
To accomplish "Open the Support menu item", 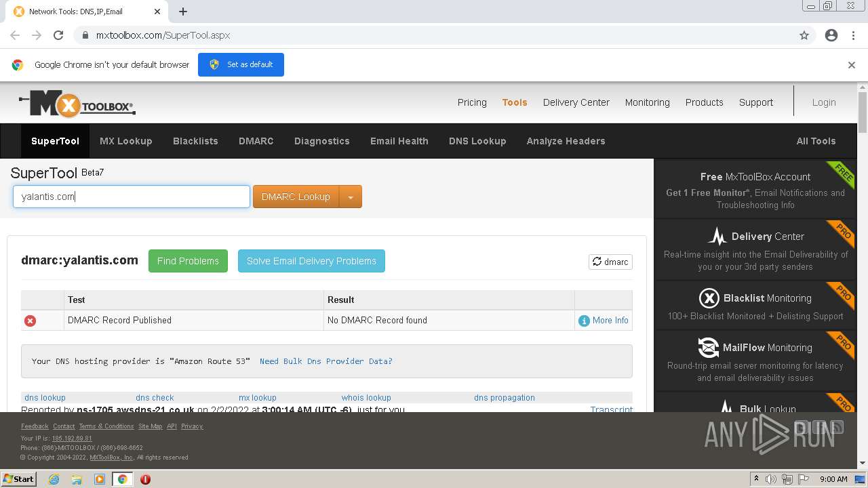I will point(756,102).
